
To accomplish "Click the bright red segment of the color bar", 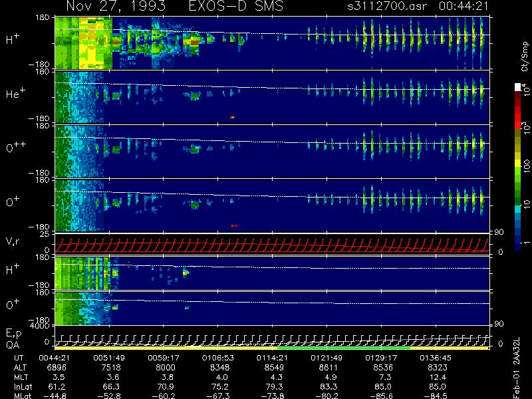I will (x=518, y=117).
